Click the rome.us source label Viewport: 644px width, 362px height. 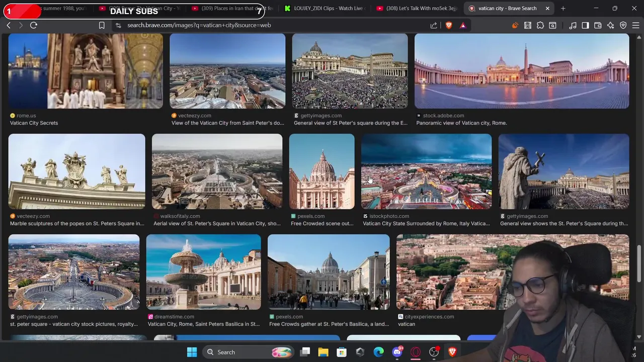pyautogui.click(x=26, y=116)
